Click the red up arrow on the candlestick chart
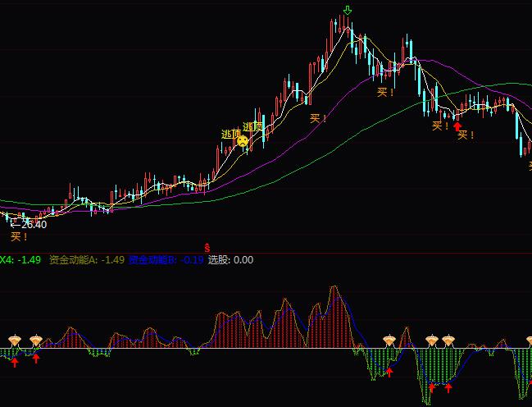532x407 pixels. pos(457,126)
